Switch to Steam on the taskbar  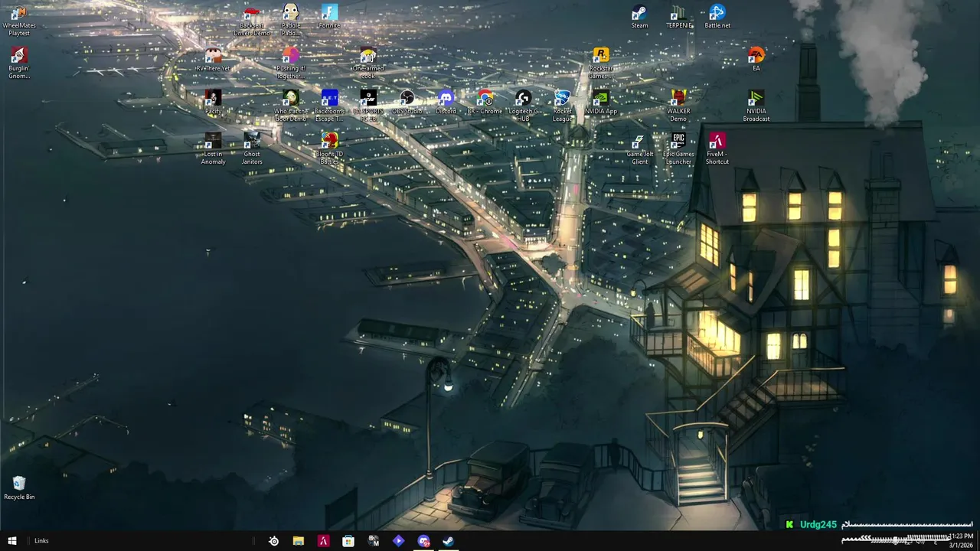click(x=449, y=541)
